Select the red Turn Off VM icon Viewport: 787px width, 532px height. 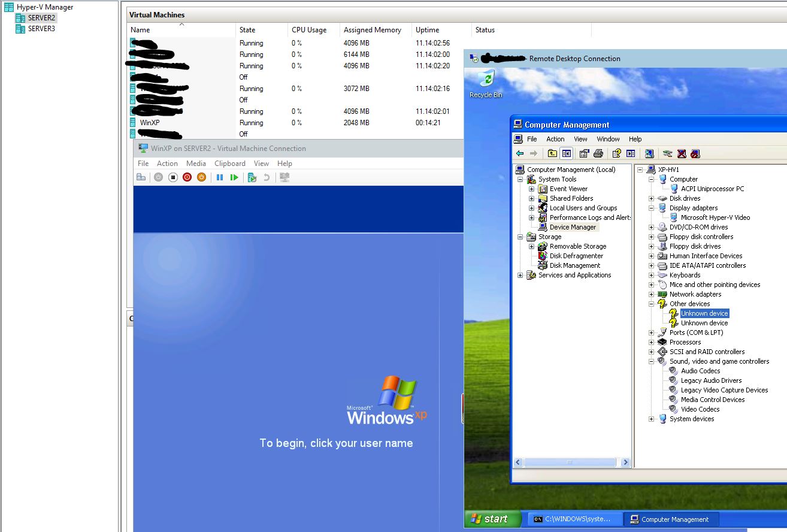pos(187,177)
